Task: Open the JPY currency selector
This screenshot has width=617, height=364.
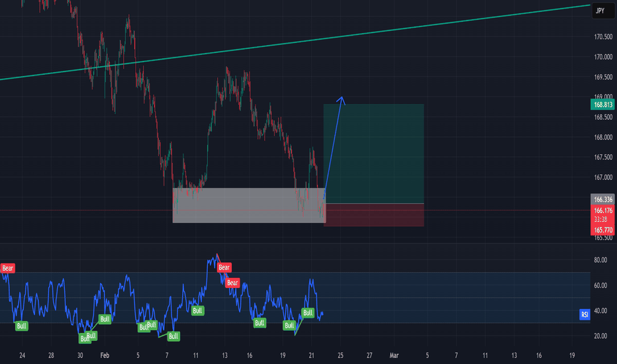Action: (x=602, y=11)
